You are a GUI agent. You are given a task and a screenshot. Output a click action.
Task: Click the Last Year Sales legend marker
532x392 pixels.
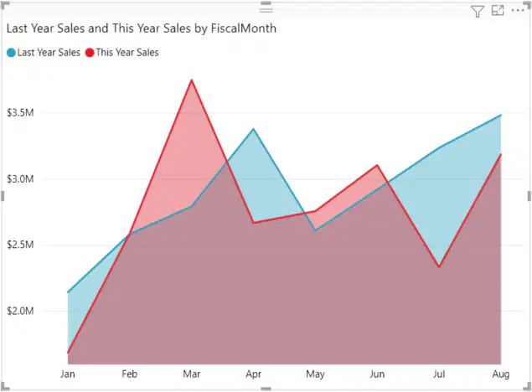[x=11, y=53]
